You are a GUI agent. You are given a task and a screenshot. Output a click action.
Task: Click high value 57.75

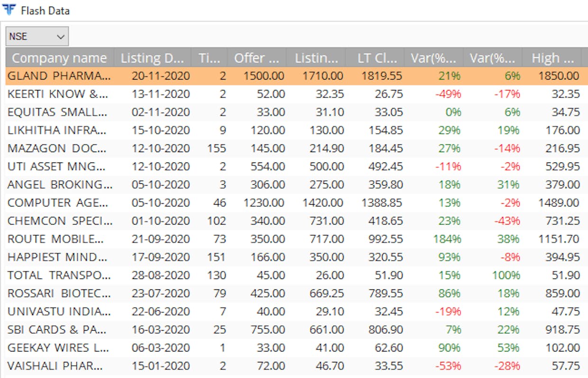coord(565,366)
